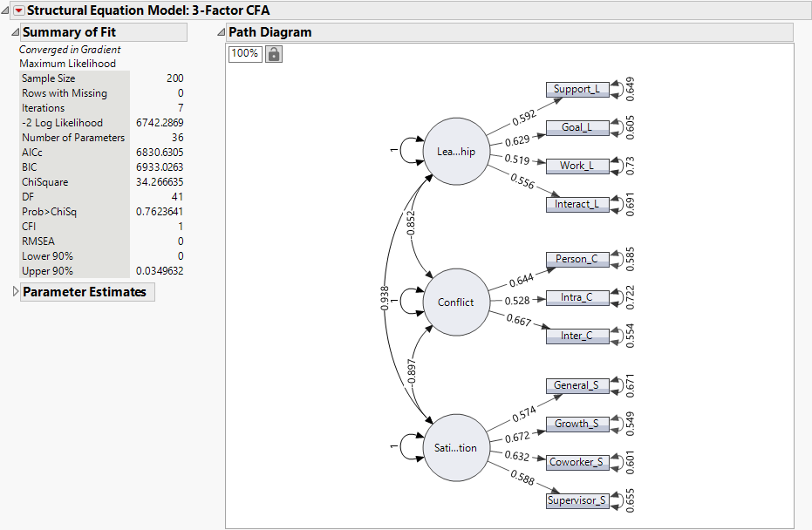Select the Goal_L variable node
The height and width of the screenshot is (530, 812).
coord(576,127)
